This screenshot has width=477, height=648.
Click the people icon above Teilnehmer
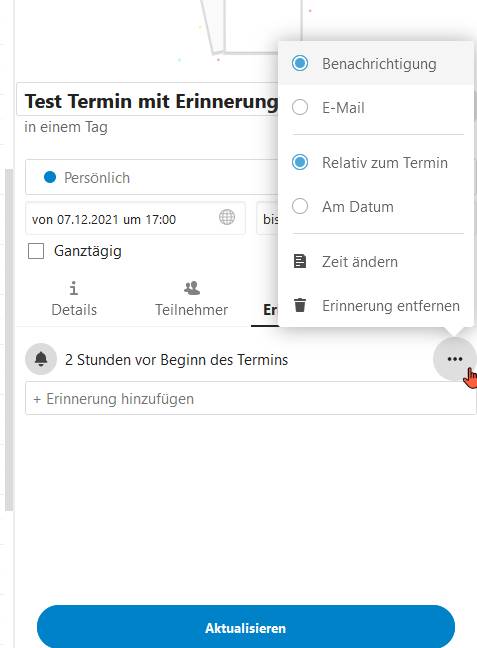(192, 288)
